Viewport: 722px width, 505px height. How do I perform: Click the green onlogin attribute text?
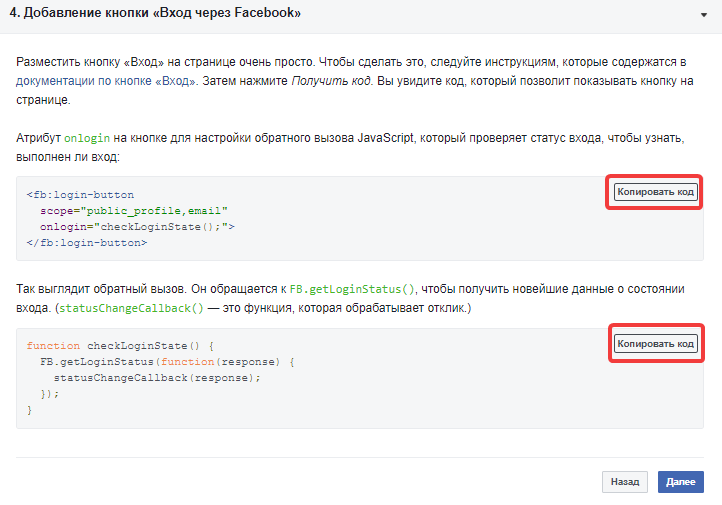pos(87,138)
